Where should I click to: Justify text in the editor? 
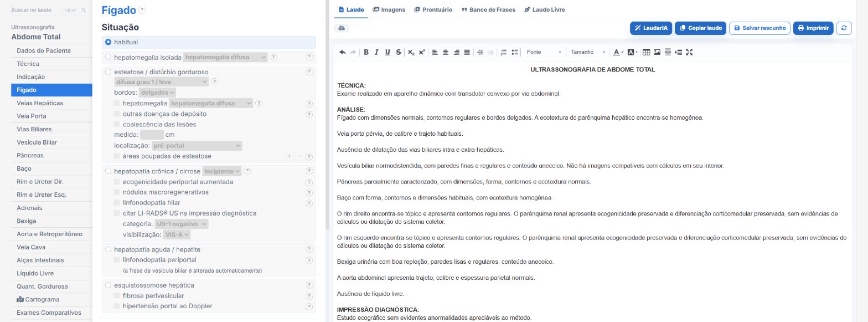click(x=467, y=52)
